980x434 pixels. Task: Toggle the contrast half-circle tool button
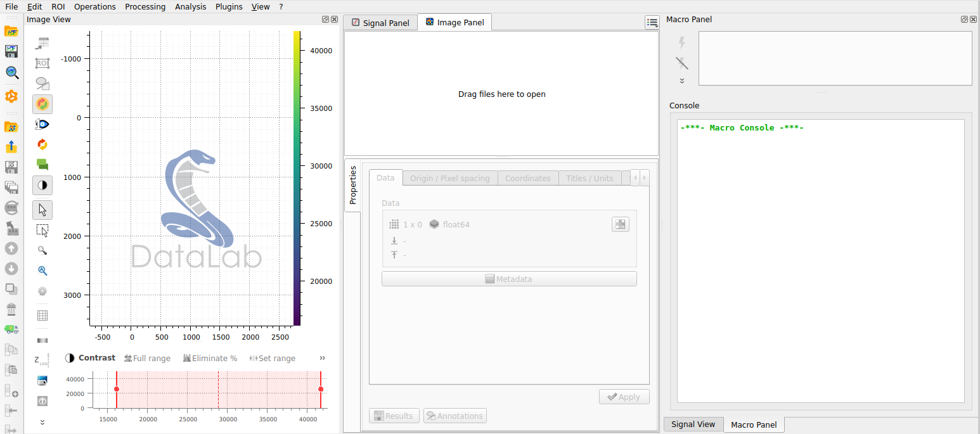point(42,185)
